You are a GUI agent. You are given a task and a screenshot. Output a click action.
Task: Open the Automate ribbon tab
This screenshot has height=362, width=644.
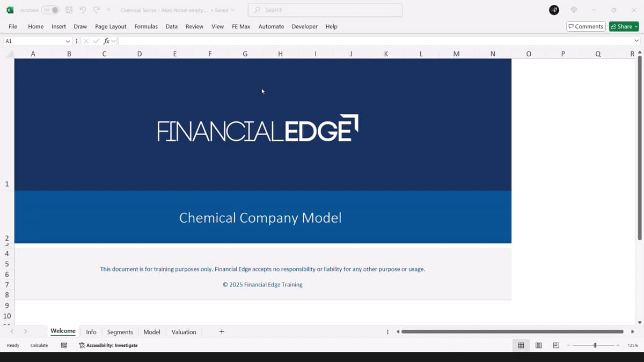[271, 26]
